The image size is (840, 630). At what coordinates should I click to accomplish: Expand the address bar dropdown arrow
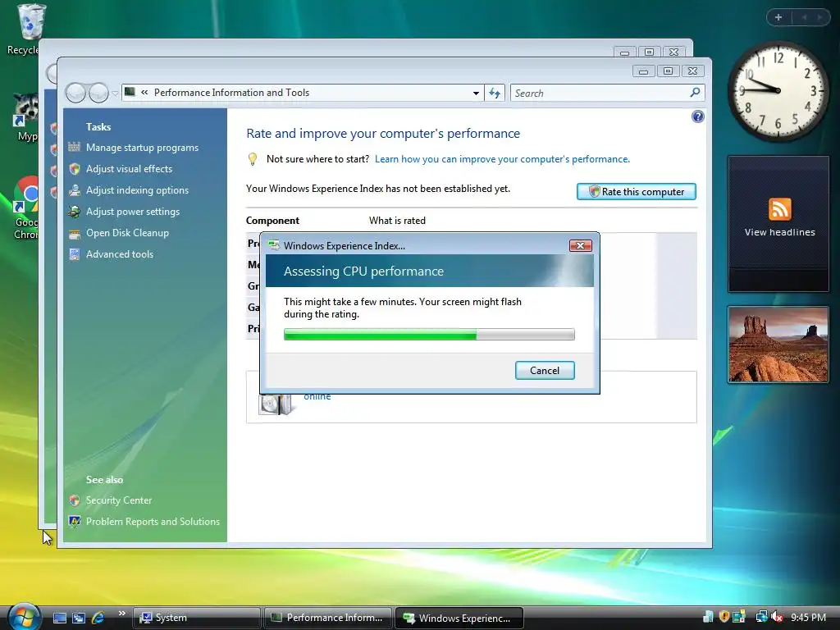click(476, 94)
